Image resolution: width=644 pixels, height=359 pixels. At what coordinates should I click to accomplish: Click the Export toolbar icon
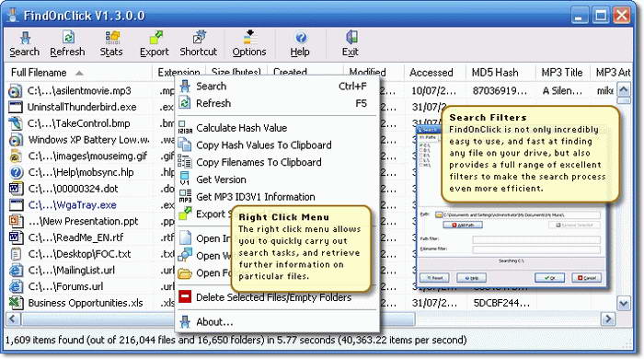(155, 44)
